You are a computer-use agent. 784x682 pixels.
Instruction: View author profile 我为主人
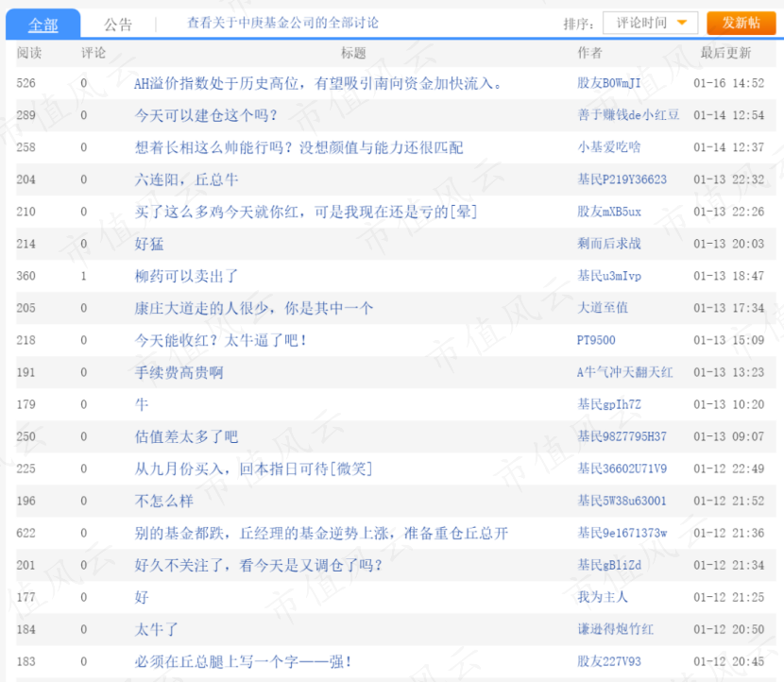pos(603,597)
